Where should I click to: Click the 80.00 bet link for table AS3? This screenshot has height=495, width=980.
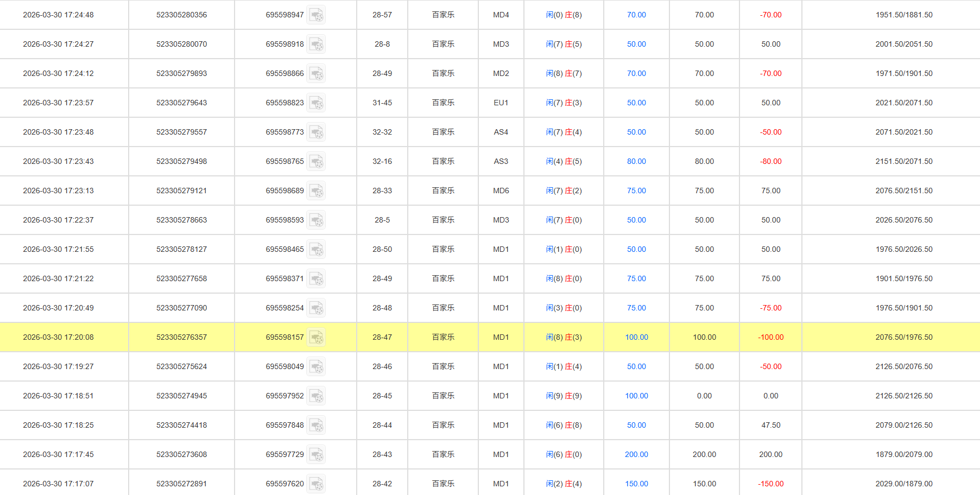point(636,161)
